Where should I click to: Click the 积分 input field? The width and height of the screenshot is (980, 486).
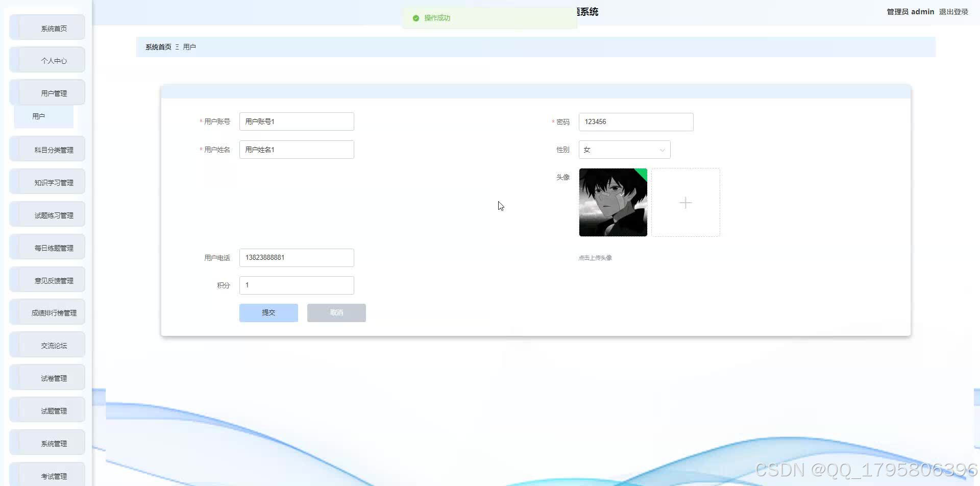point(297,285)
